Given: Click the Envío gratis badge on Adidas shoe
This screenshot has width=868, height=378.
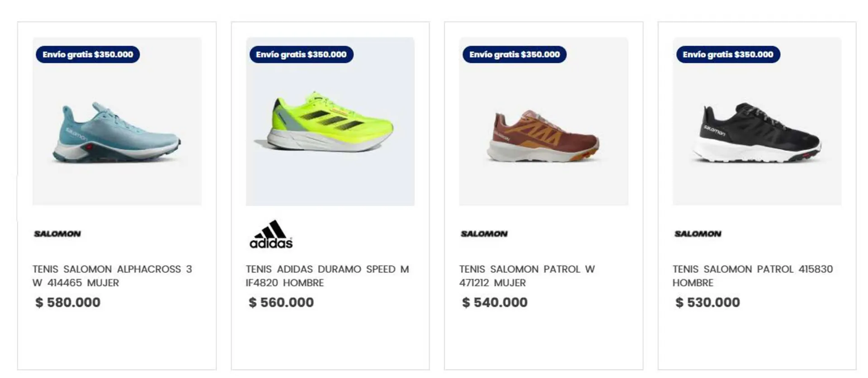Looking at the screenshot, I should coord(301,55).
